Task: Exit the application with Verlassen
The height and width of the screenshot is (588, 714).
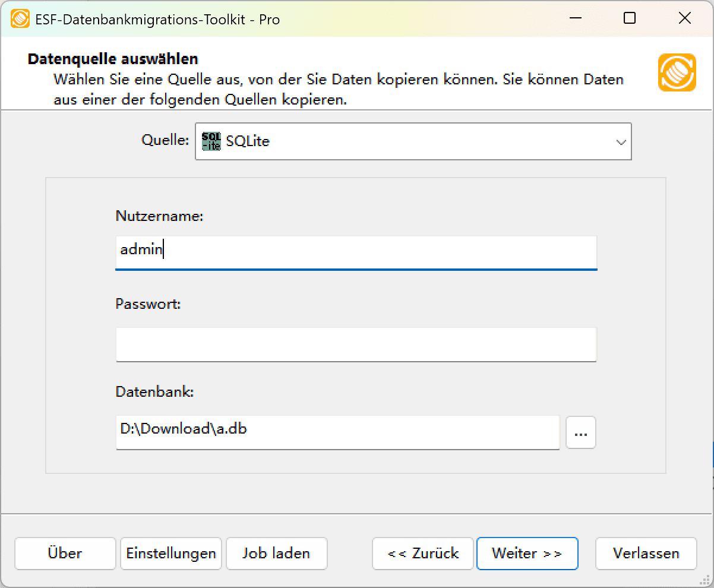Action: point(646,553)
